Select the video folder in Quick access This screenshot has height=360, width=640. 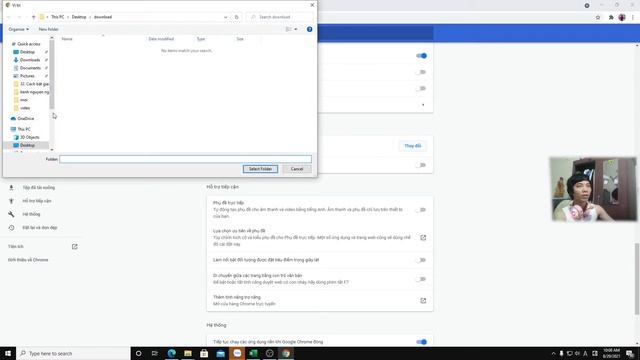(25, 108)
